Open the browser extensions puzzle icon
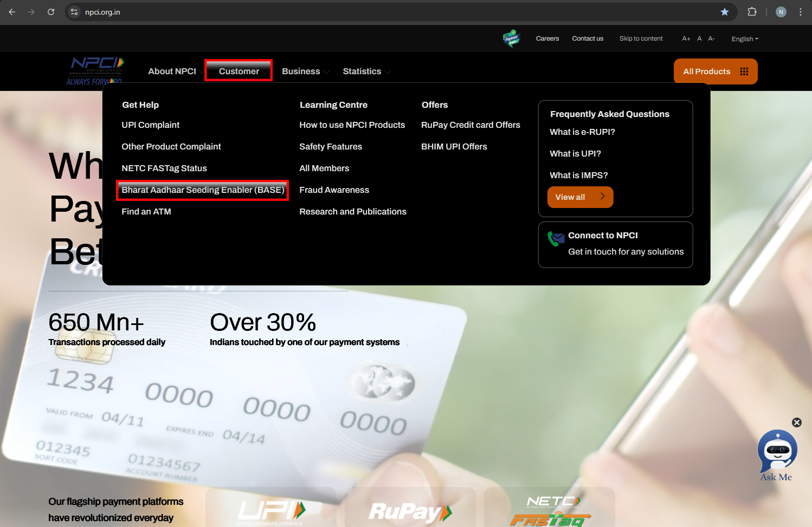Image resolution: width=812 pixels, height=527 pixels. 752,12
